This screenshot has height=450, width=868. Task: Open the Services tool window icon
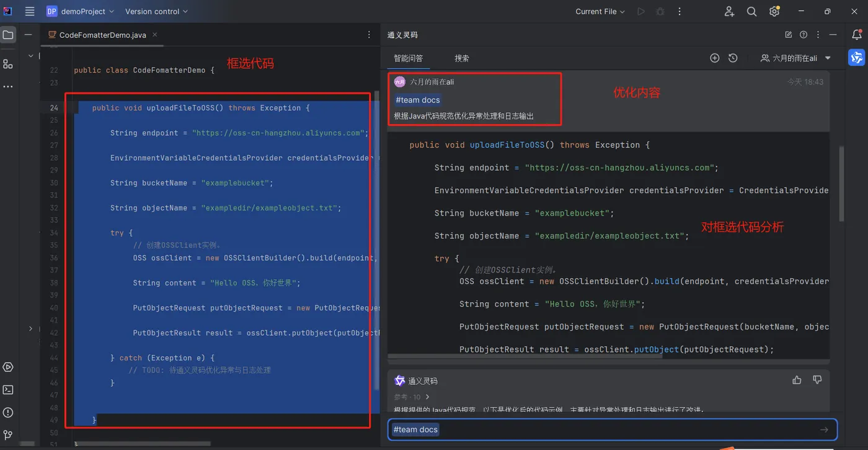[8, 367]
